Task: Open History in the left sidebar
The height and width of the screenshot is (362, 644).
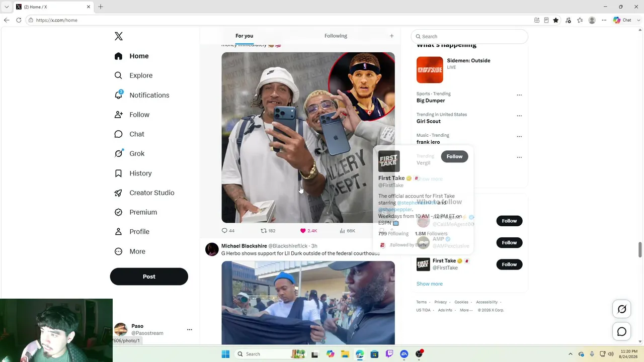Action: pyautogui.click(x=133, y=173)
